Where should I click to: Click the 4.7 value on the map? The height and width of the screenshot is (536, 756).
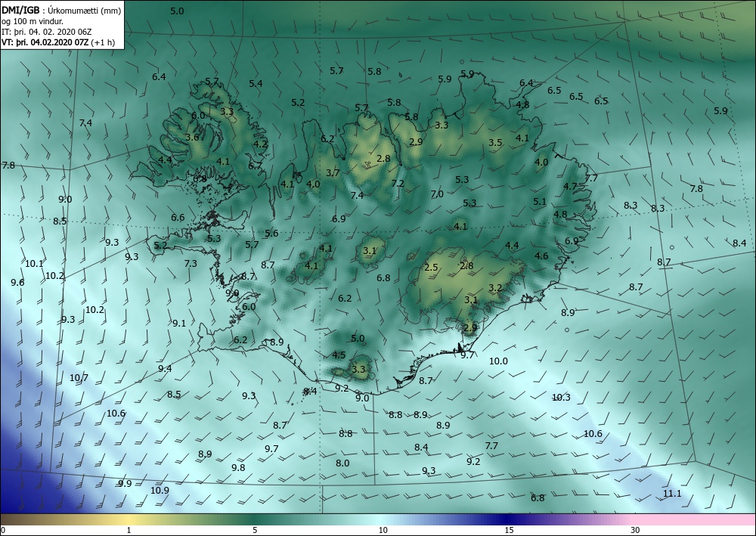[570, 187]
